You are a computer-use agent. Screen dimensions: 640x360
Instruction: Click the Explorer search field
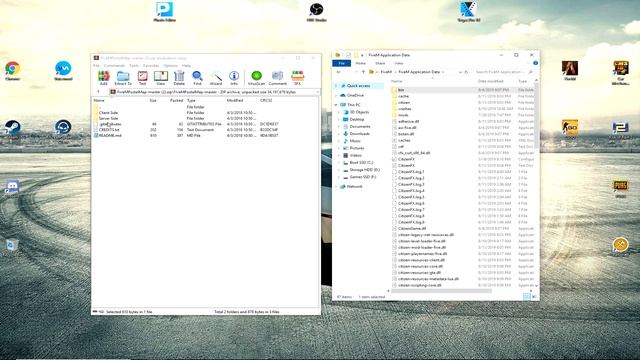[503, 72]
